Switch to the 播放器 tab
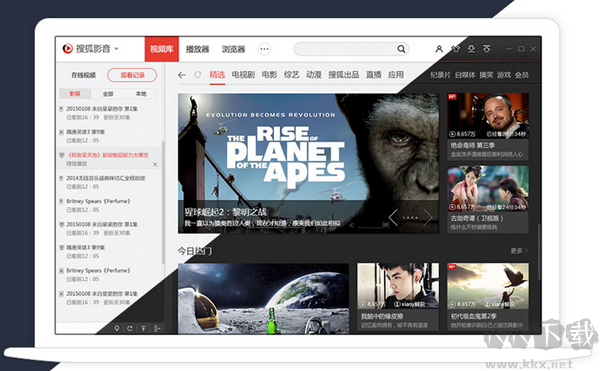Screen dimensions: 600x371 click(197, 49)
